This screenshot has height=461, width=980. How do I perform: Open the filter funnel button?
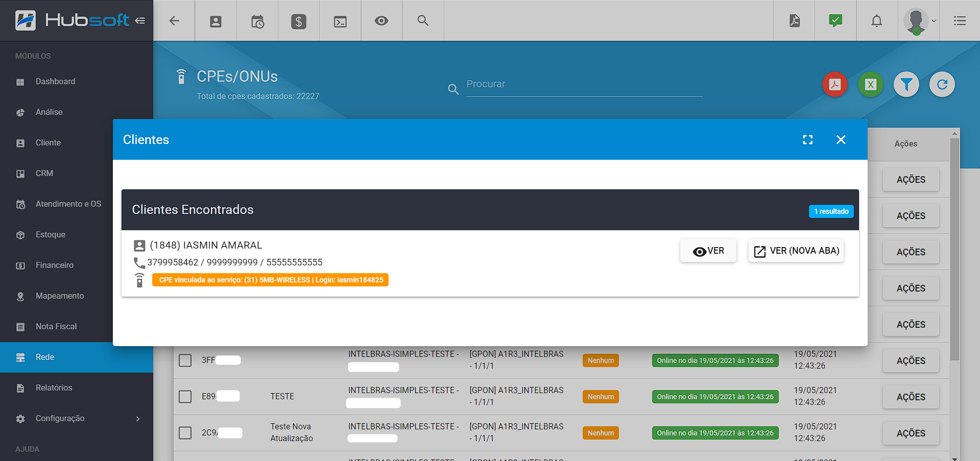(x=906, y=84)
